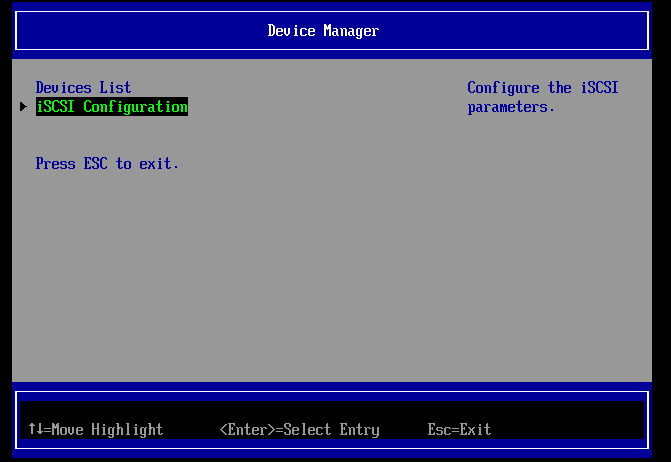Click the 'Press ESC to exit.' text

[x=107, y=163]
